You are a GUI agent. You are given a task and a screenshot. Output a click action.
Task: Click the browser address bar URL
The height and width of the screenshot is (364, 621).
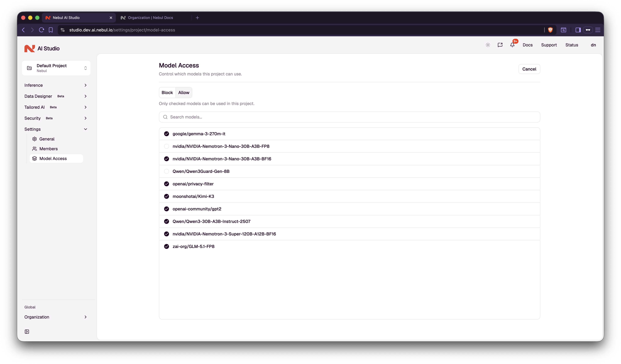tap(122, 30)
